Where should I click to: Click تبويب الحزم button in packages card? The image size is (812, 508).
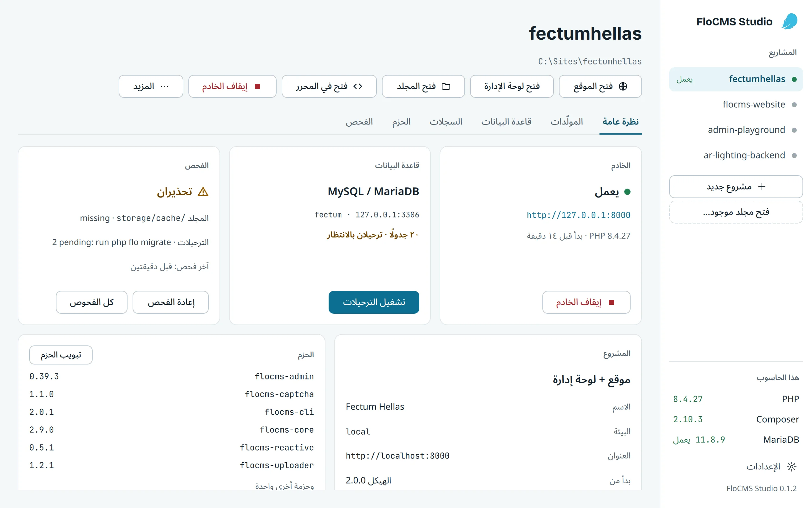pyautogui.click(x=61, y=355)
